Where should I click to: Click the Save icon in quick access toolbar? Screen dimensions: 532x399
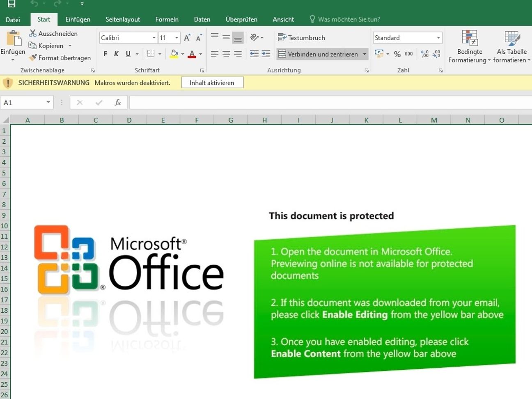(x=11, y=4)
